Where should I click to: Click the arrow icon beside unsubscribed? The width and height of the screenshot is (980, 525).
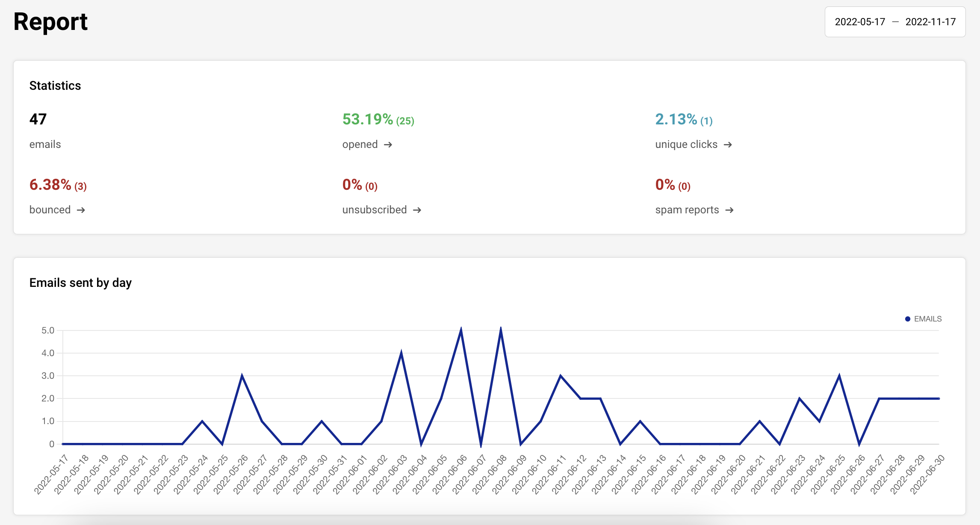(x=417, y=210)
